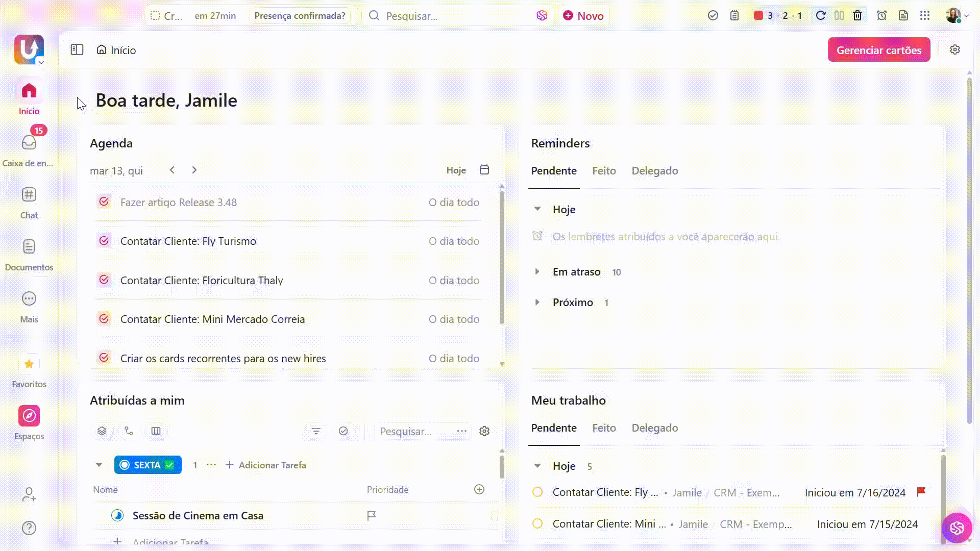Complete Contatar Cliente: Mini task in Meu trabalho
Screen dimensions: 980x551
click(x=537, y=524)
